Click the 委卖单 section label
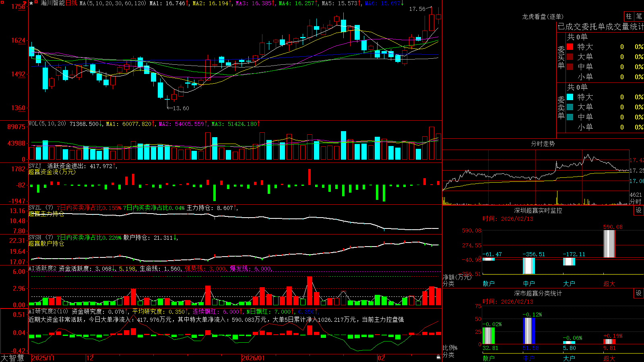This screenshot has height=362, width=644. 561,108
